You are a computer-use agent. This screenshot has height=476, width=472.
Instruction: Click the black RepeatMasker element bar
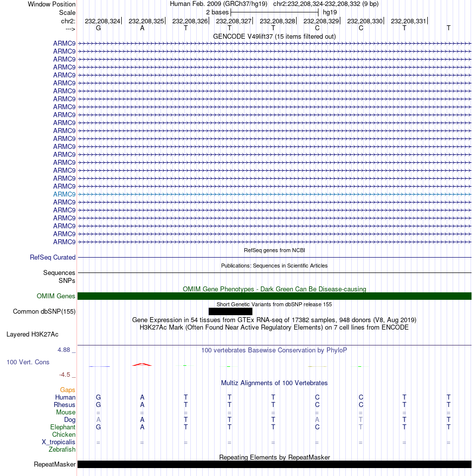tap(274, 464)
